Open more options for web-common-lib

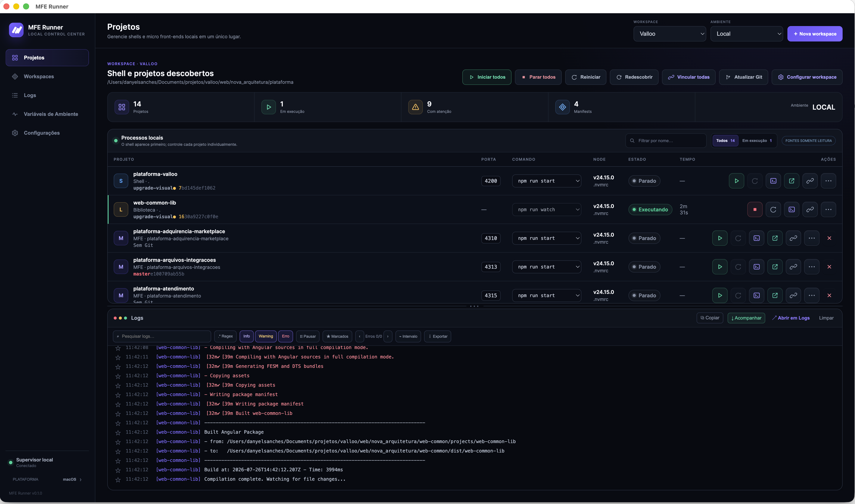tap(828, 209)
